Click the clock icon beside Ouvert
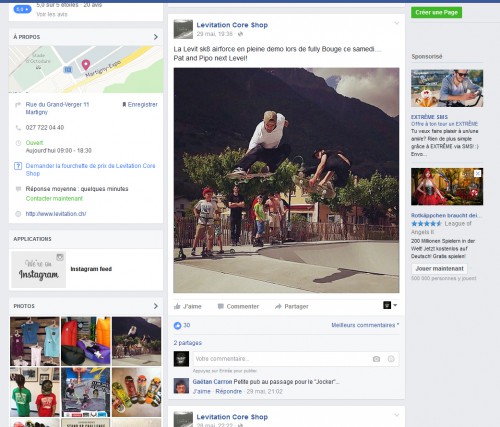This screenshot has width=500, height=427. (x=18, y=143)
